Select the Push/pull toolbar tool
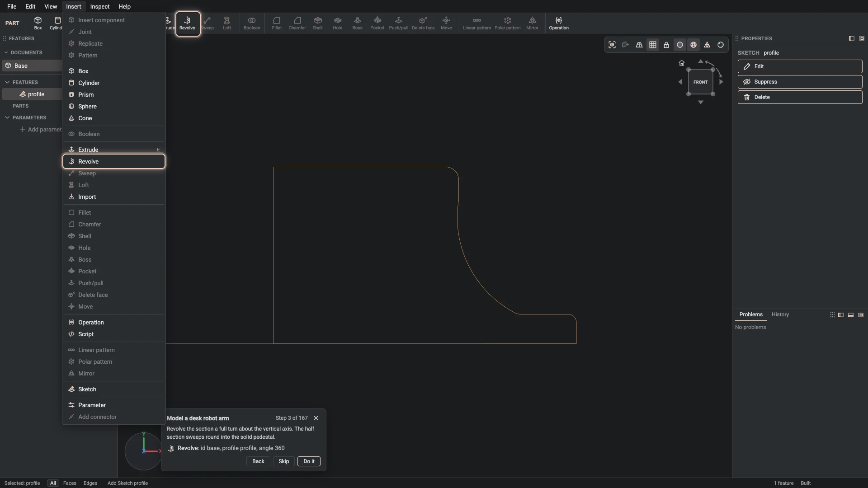The image size is (868, 488). [398, 23]
